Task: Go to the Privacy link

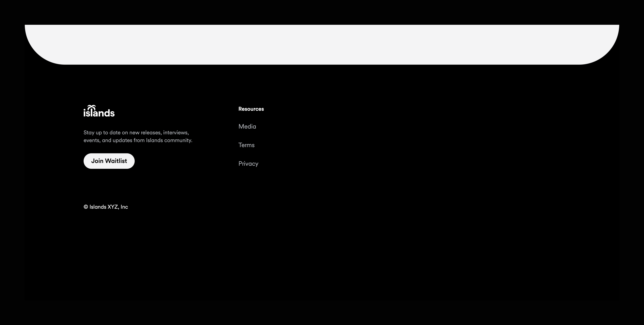Action: tap(248, 164)
